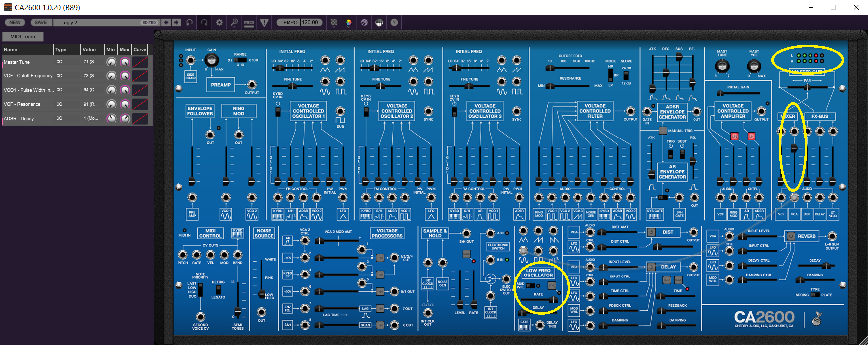The width and height of the screenshot is (868, 345).
Task: Open the settings gear in the toolbar
Action: click(x=219, y=22)
